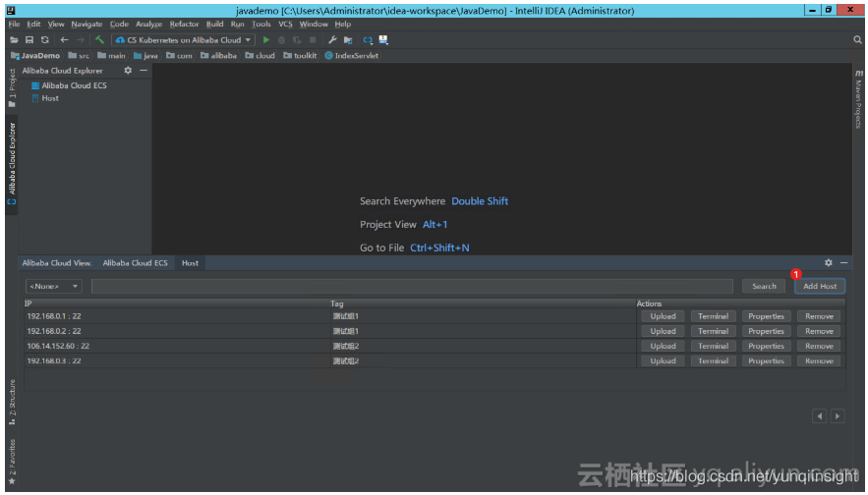Image resolution: width=868 pixels, height=495 pixels.
Task: Remove host 192.168.0.3
Action: [819, 361]
